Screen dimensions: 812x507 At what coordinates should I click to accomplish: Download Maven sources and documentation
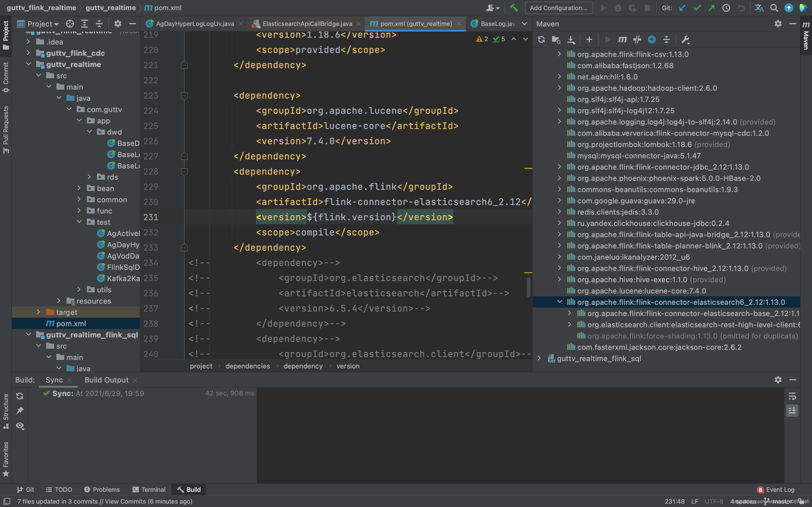pyautogui.click(x=571, y=39)
